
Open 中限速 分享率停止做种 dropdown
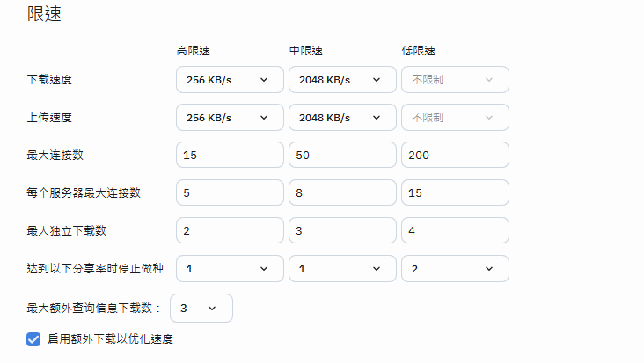tap(342, 268)
